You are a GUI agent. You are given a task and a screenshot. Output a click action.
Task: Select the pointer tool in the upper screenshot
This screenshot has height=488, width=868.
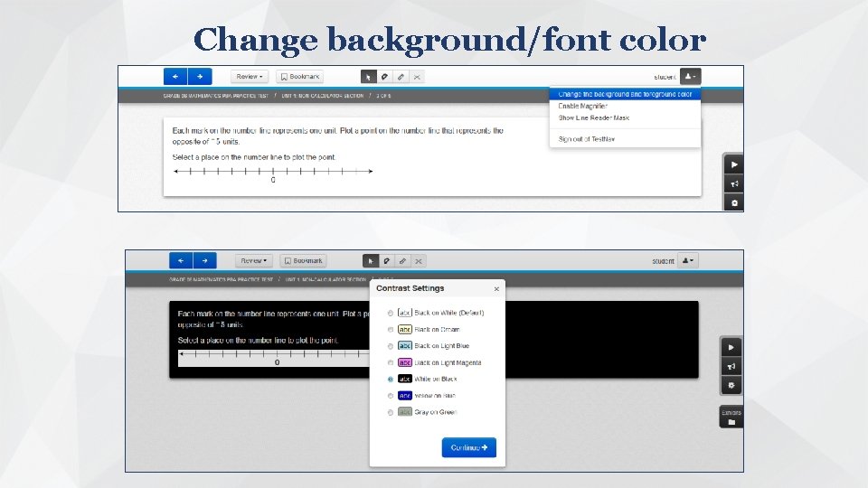369,77
